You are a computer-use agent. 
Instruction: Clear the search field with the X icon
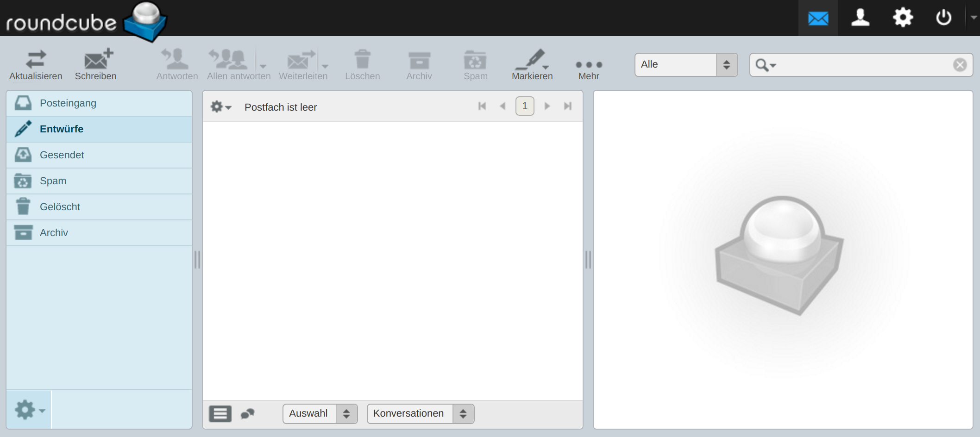pyautogui.click(x=959, y=65)
